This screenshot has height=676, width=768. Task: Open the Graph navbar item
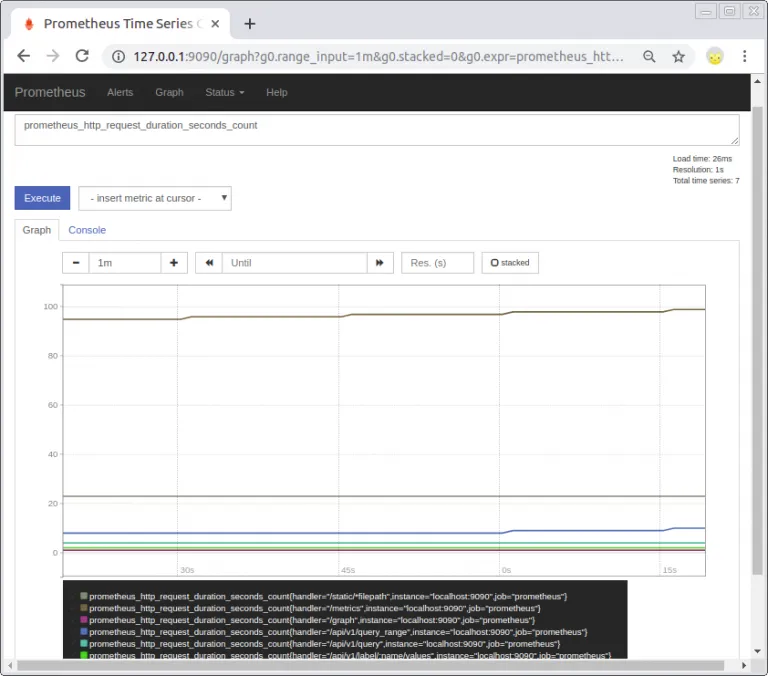coord(169,92)
